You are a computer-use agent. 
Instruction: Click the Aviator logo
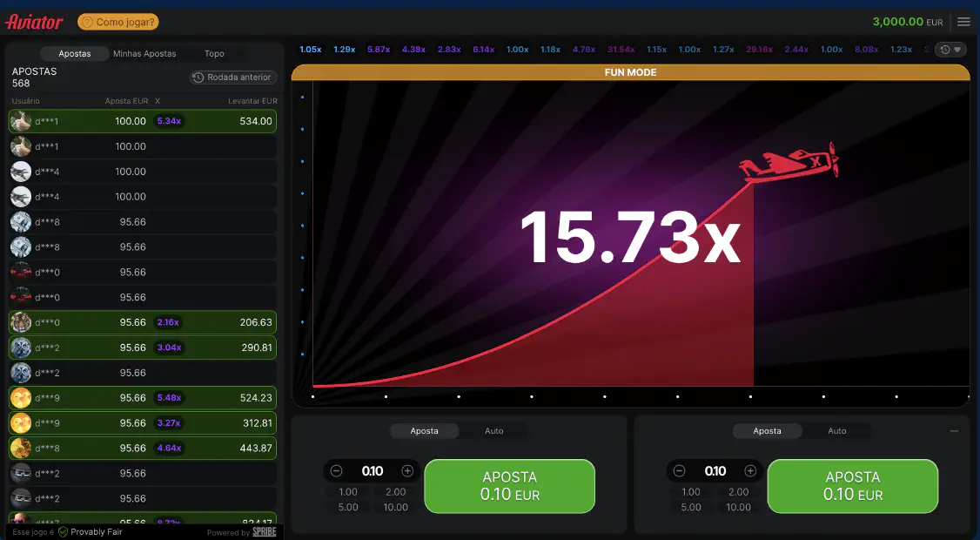35,22
